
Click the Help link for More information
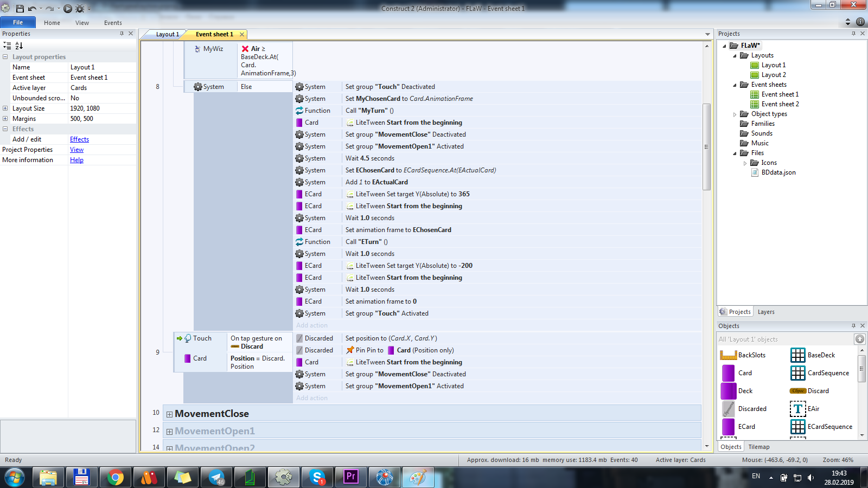(76, 160)
